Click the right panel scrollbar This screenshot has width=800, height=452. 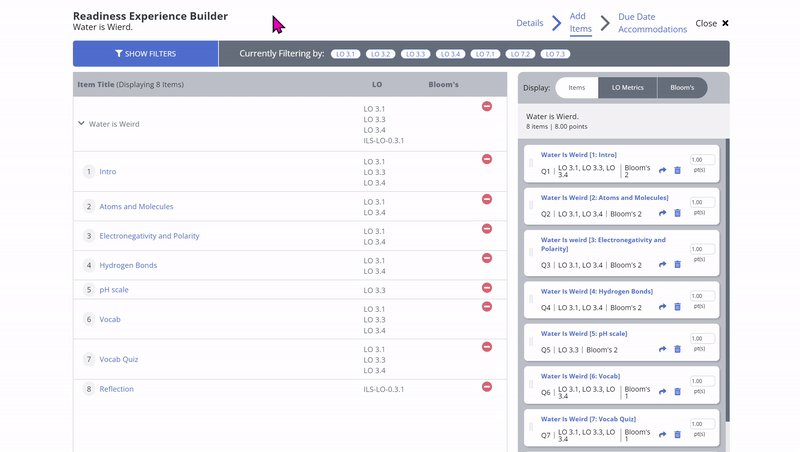[x=727, y=280]
